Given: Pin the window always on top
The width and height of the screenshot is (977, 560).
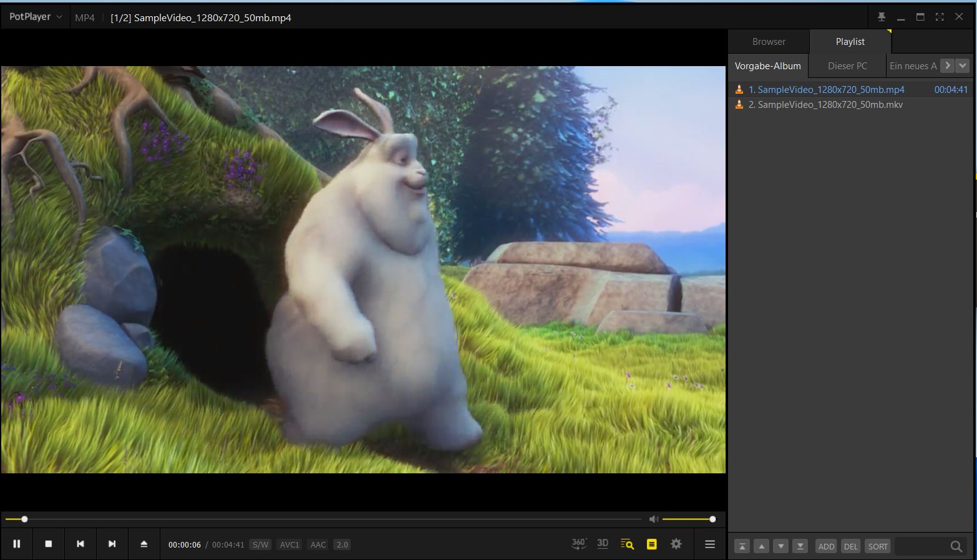Looking at the screenshot, I should pos(882,17).
